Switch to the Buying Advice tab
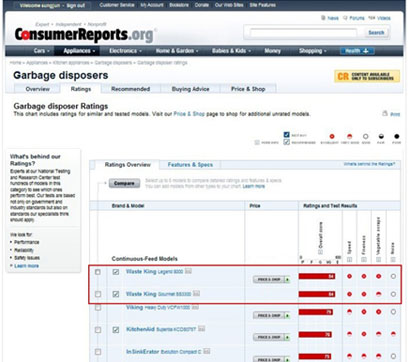This screenshot has width=409, height=362. [191, 89]
